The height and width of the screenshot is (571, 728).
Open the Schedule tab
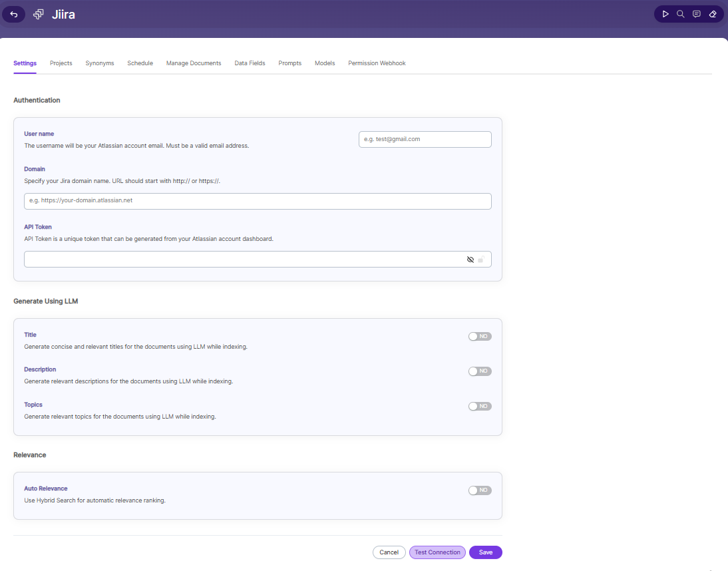coord(140,63)
